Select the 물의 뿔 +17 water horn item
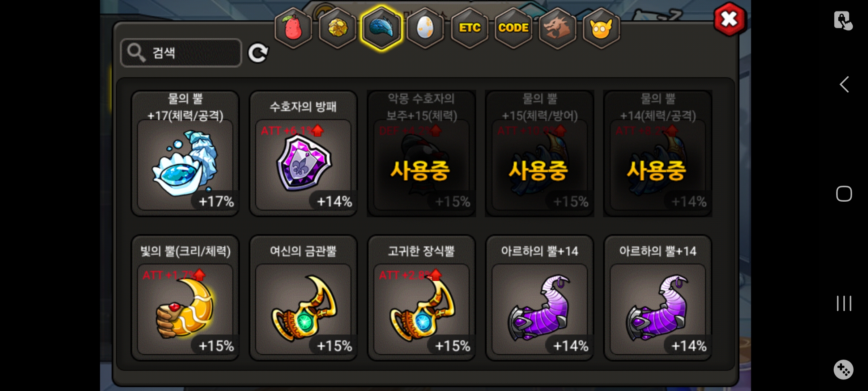 pyautogui.click(x=185, y=154)
